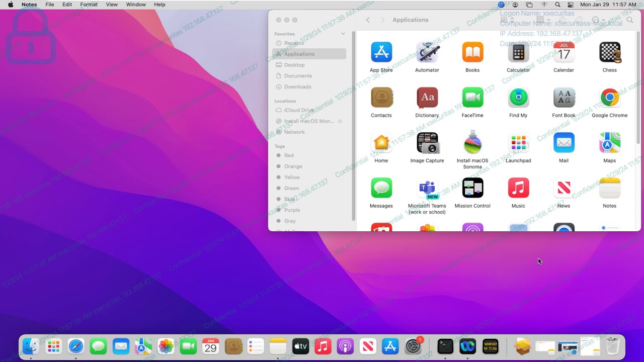The image size is (644, 362).
Task: Open the Help menu
Action: tap(159, 5)
